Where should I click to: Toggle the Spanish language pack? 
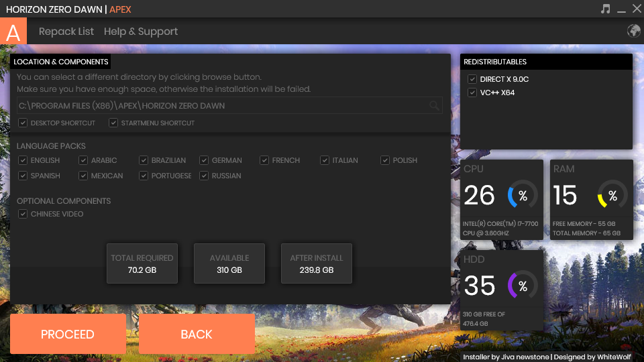tap(23, 176)
